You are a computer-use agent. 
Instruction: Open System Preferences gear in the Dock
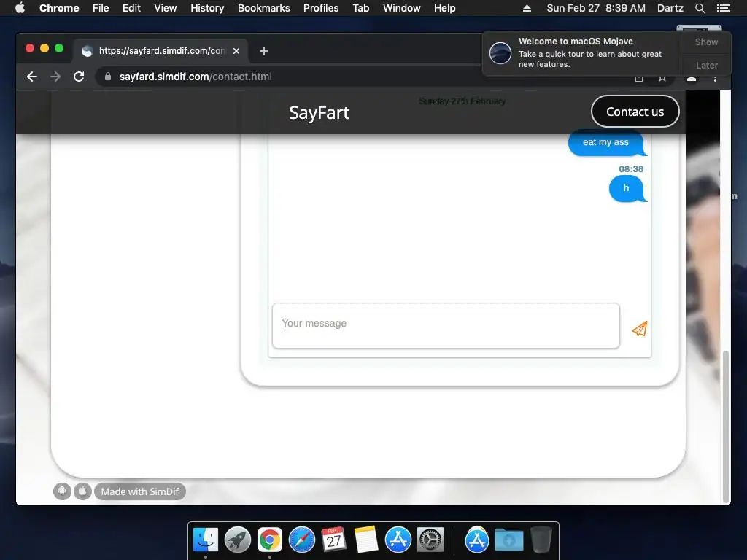point(430,540)
